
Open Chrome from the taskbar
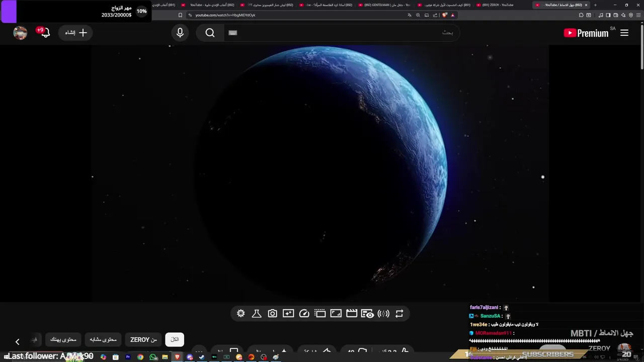point(140,357)
